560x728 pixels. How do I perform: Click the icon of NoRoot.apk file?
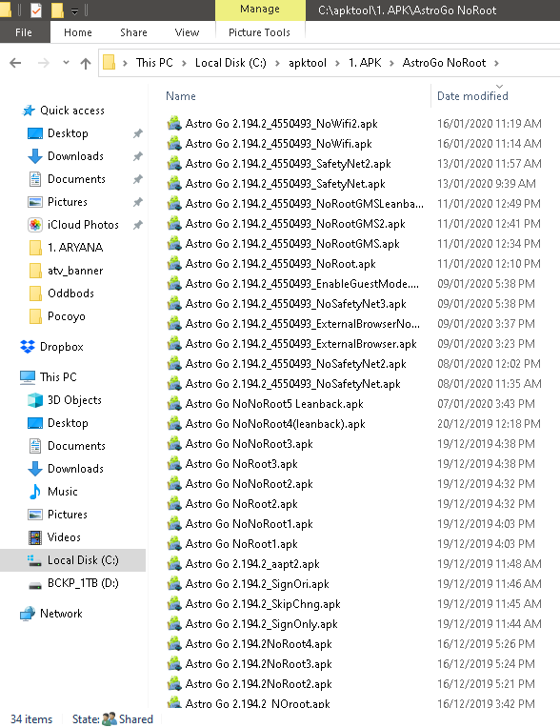point(174,263)
